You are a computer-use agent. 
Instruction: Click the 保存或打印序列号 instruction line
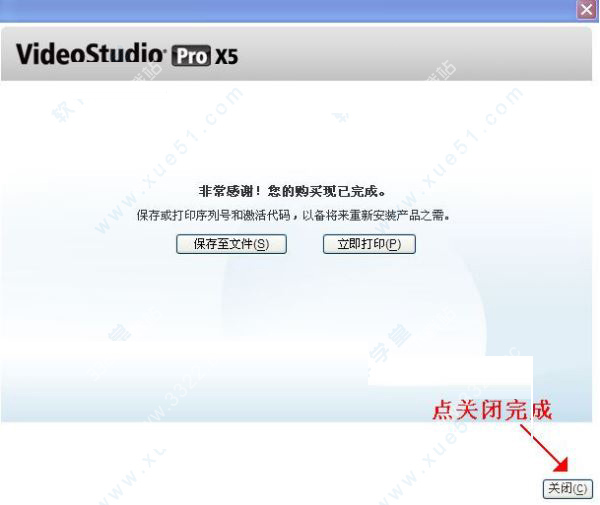pos(293,215)
